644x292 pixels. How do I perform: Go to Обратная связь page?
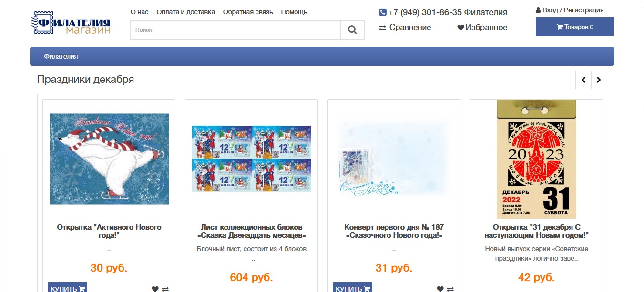tap(248, 12)
